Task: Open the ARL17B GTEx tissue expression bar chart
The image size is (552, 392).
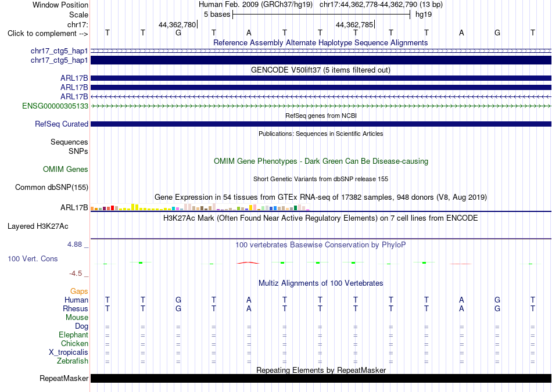Action: tap(200, 207)
